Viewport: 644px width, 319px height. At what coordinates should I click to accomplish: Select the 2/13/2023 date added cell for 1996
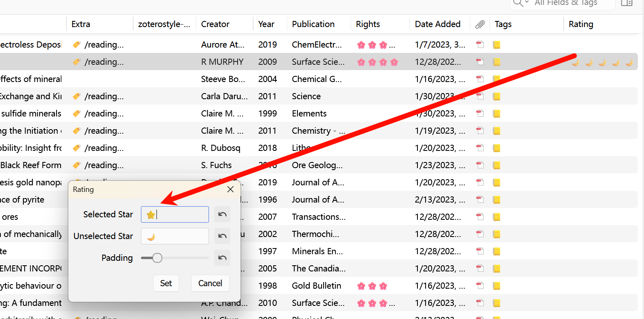[440, 200]
